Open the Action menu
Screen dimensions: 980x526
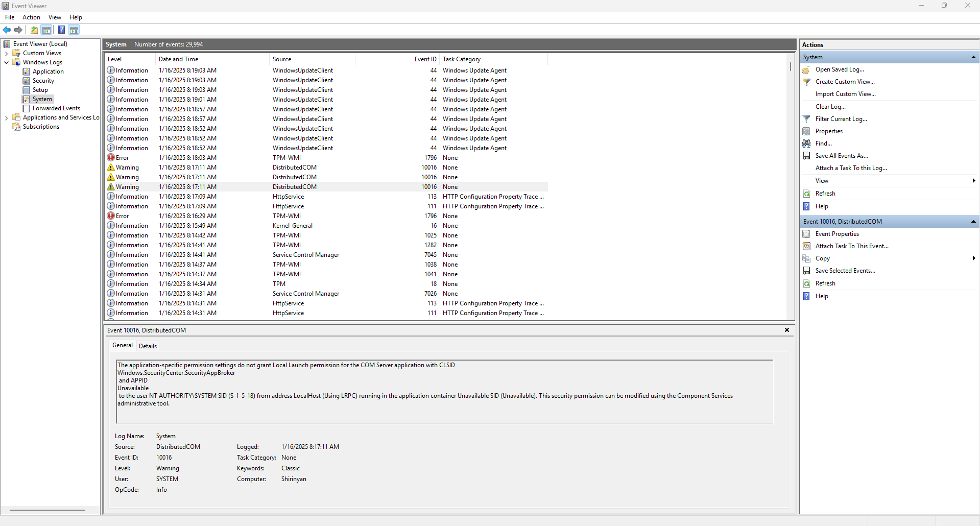click(31, 17)
